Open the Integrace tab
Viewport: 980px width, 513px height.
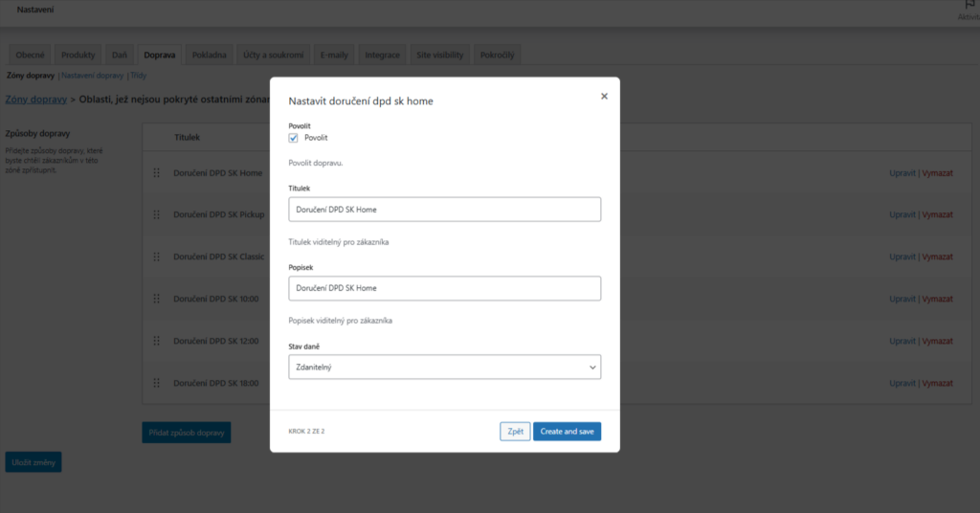[x=382, y=55]
